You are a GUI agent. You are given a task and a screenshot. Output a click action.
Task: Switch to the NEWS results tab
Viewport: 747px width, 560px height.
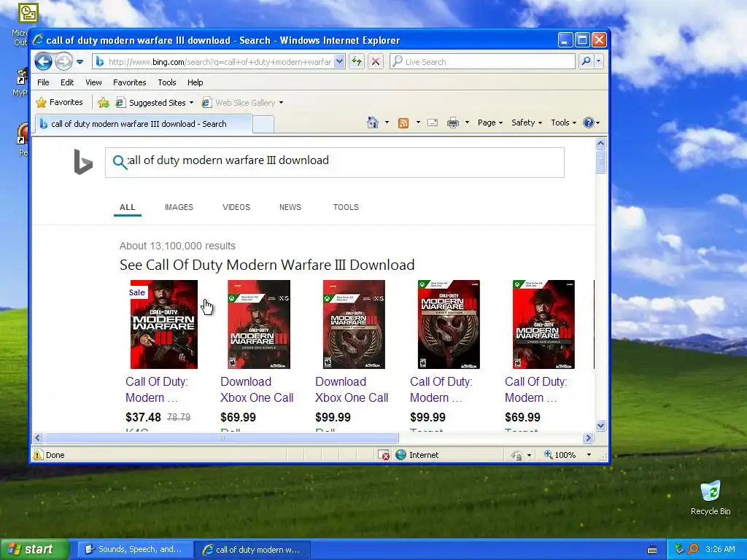tap(290, 207)
